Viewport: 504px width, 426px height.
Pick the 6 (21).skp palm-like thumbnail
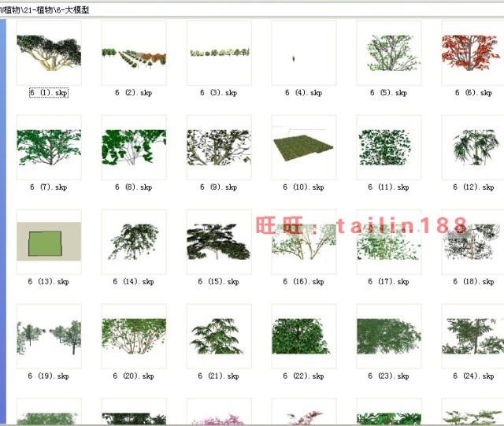pos(219,336)
